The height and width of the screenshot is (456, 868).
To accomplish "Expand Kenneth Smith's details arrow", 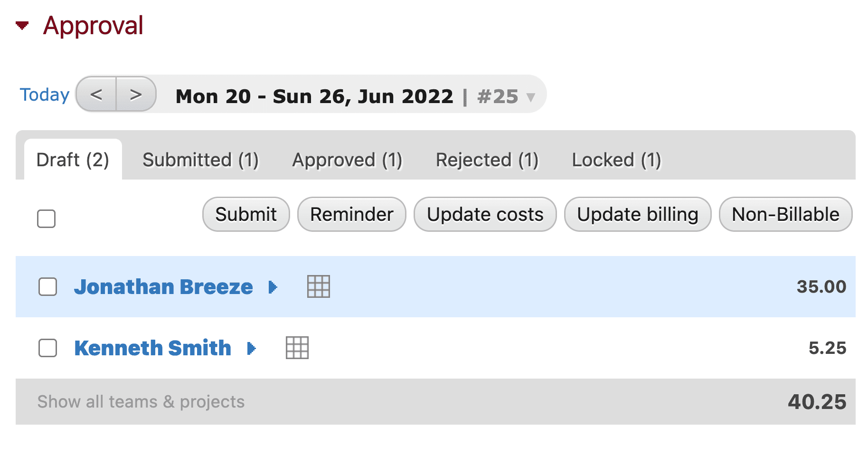I will point(251,348).
